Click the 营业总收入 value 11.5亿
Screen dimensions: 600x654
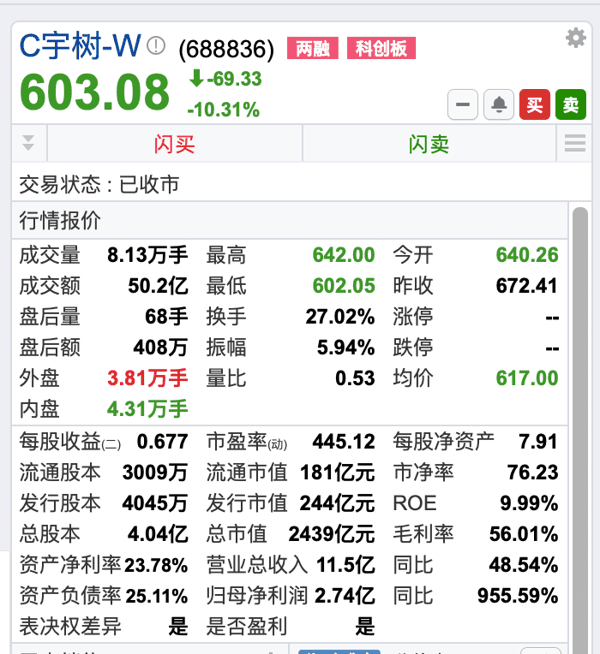(346, 565)
